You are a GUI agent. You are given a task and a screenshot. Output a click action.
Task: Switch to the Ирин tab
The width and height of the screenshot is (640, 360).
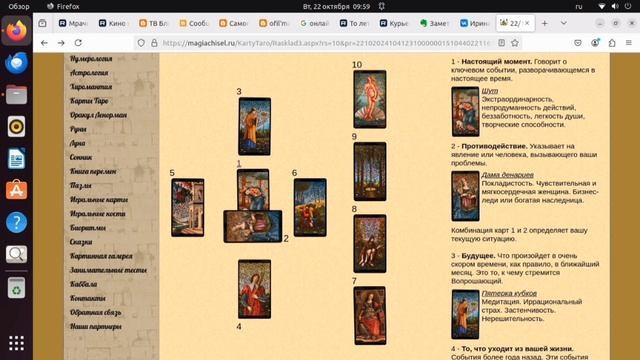pyautogui.click(x=474, y=23)
